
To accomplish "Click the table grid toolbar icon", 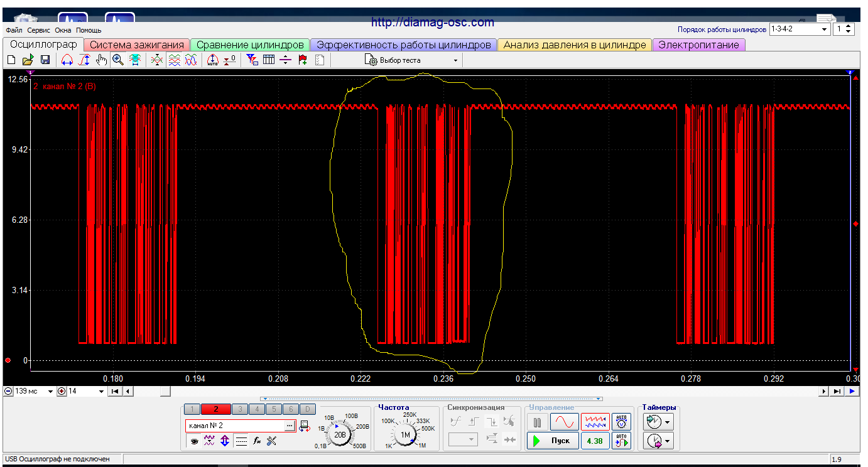I will (x=269, y=60).
